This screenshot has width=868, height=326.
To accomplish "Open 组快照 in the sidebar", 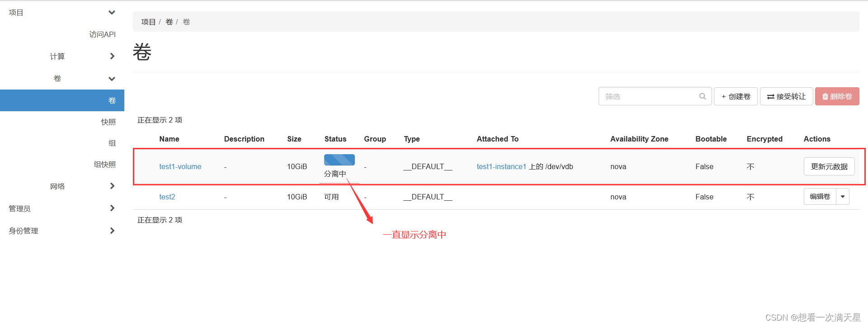I will (105, 165).
